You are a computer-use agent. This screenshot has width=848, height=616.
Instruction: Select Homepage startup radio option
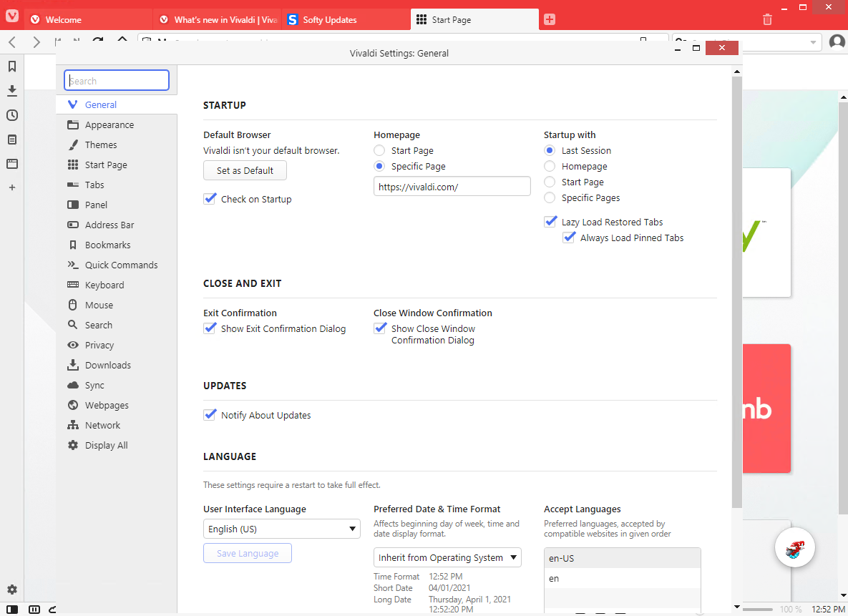[x=550, y=166]
